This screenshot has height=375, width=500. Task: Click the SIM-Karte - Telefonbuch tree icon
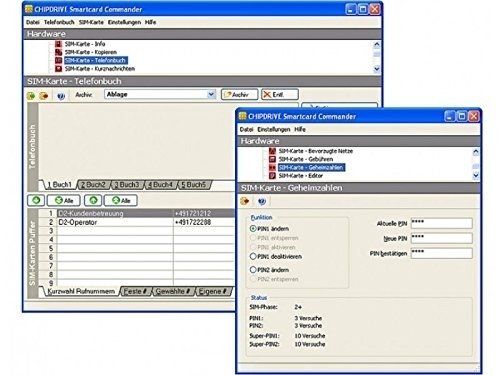(59, 60)
